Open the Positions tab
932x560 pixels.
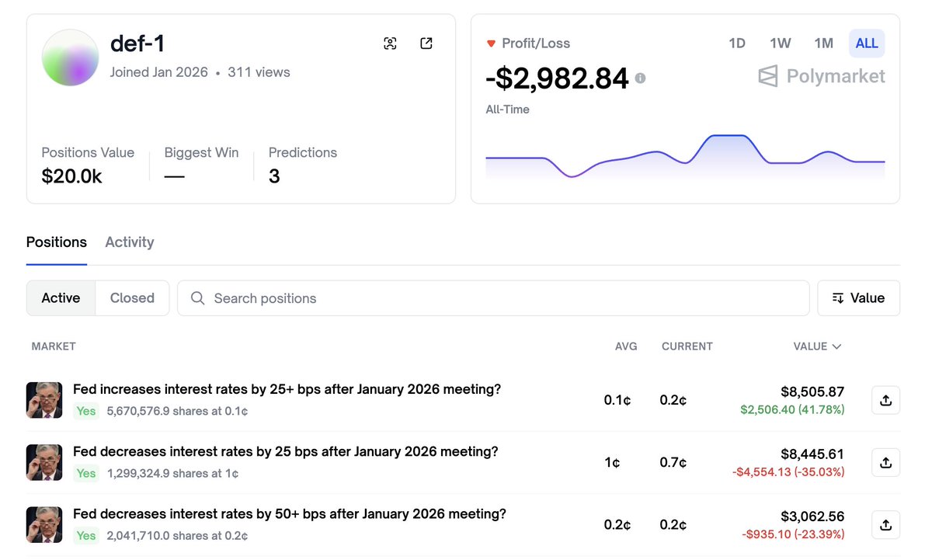tap(57, 242)
